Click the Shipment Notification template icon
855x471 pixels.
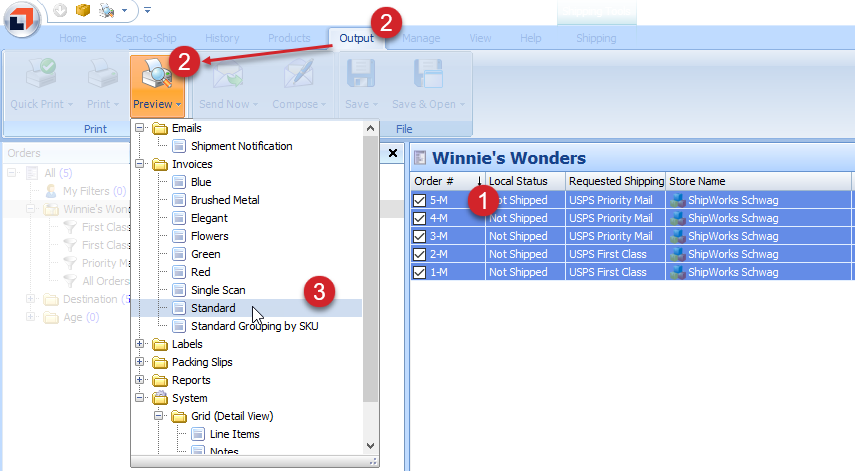[179, 146]
